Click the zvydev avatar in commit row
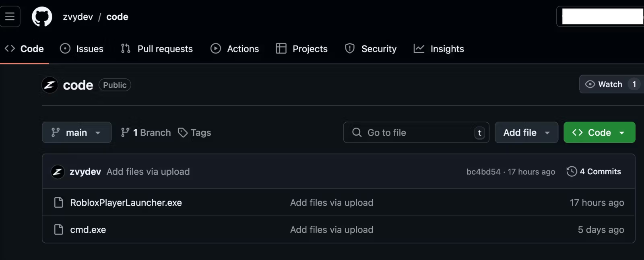 pyautogui.click(x=58, y=172)
